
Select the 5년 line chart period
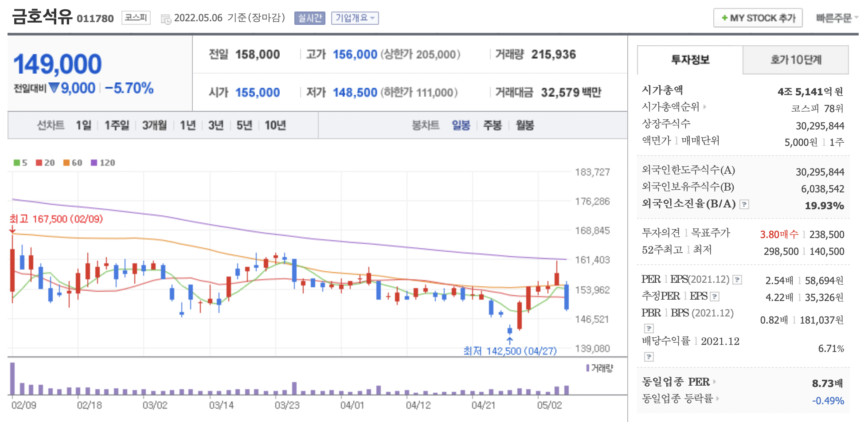(244, 125)
